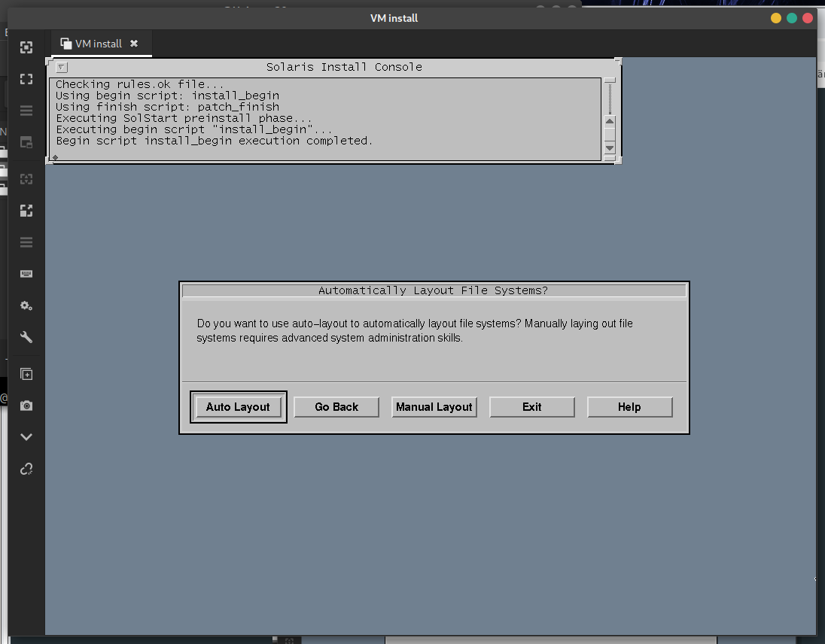825x644 pixels.
Task: Click the Exit button in the dialog
Action: coord(532,407)
